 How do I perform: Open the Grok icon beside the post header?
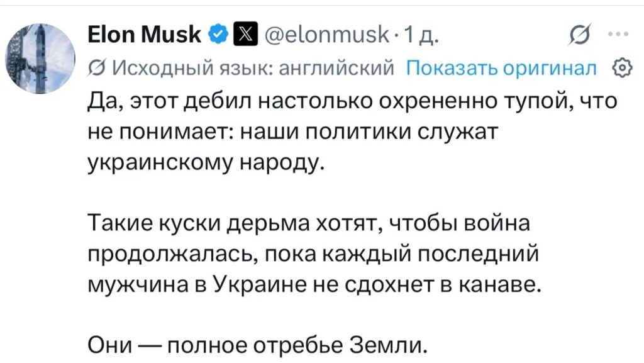coord(580,35)
